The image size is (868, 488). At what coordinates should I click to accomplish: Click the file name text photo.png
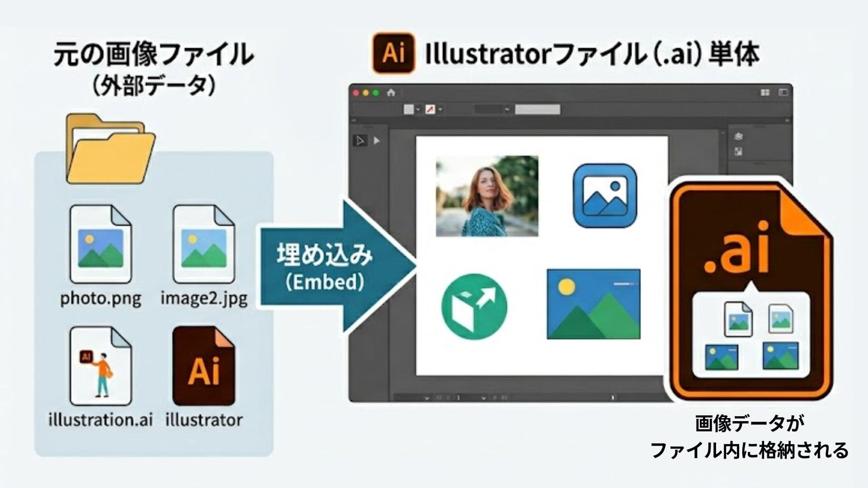100,298
